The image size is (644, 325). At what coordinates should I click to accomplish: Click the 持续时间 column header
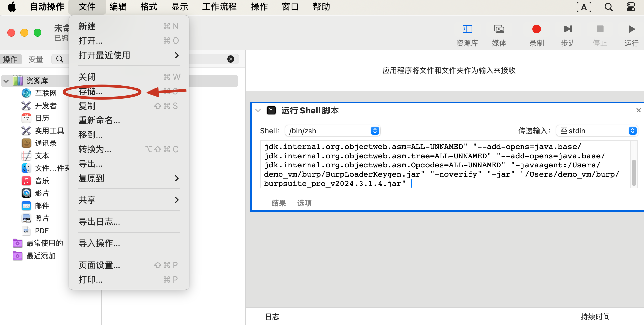coord(595,317)
